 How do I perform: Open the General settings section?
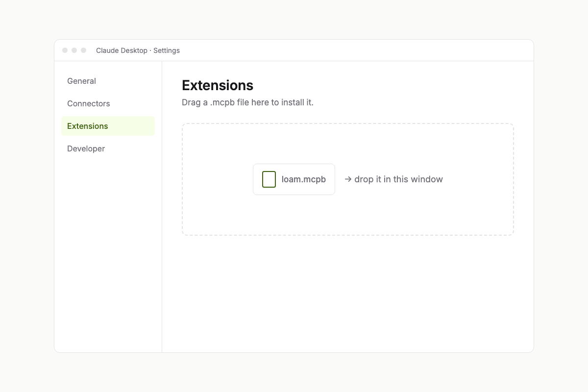[x=108, y=81]
